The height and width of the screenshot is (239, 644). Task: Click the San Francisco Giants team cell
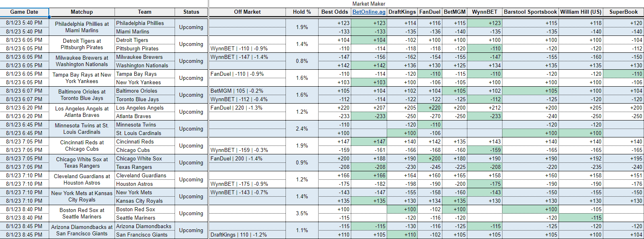[x=145, y=235]
